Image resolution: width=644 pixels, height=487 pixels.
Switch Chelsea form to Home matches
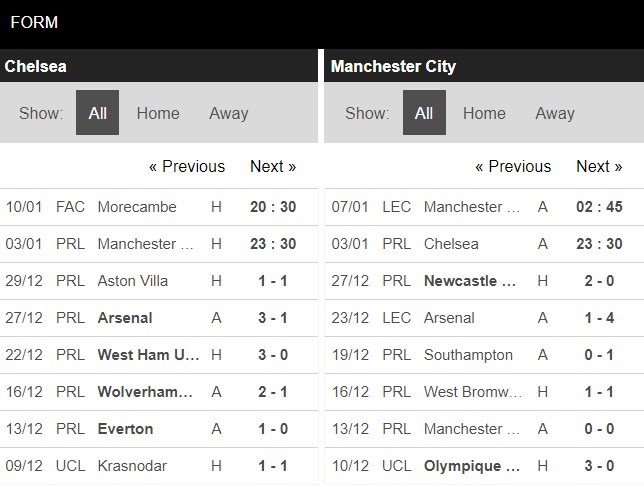pos(158,113)
